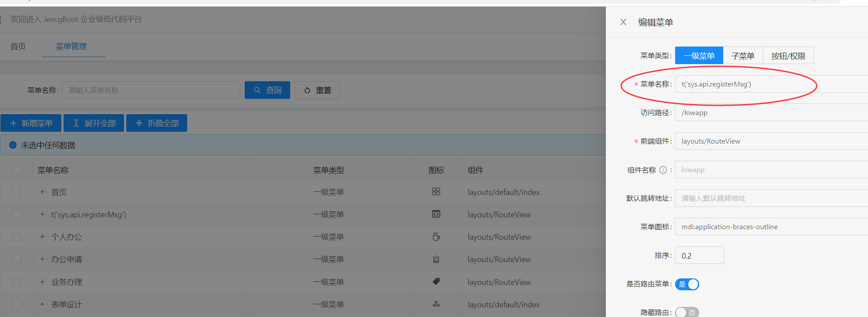Expand the 个人办公 menu row
Screen dimensions: 868x317
(x=42, y=237)
